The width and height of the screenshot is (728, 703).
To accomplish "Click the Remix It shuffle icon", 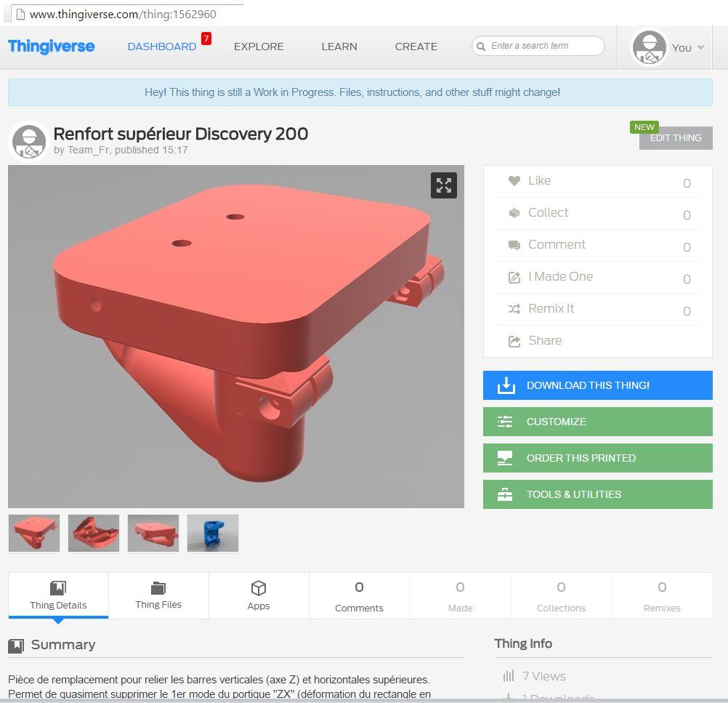I will [514, 309].
